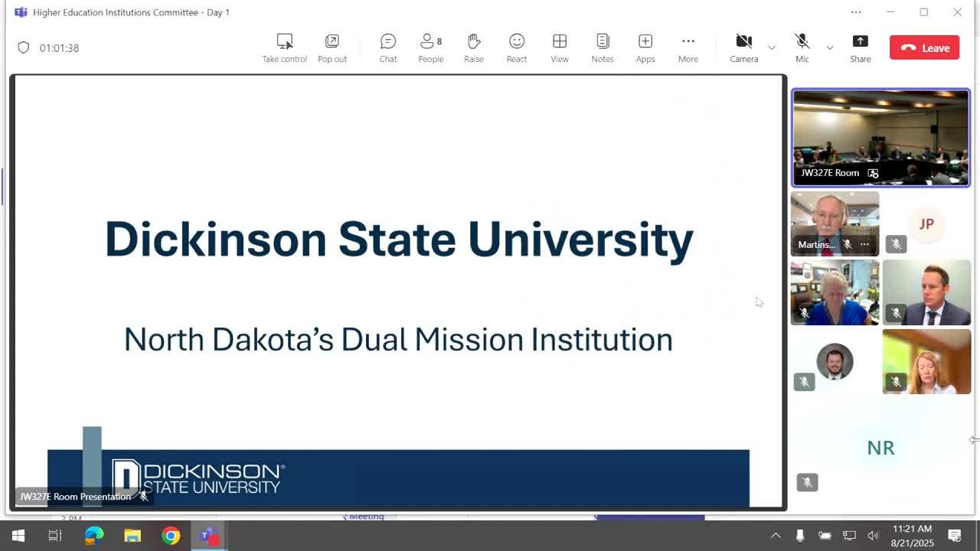980x551 pixels.
Task: Open Microsoft Edge from the taskbar
Action: 94,536
